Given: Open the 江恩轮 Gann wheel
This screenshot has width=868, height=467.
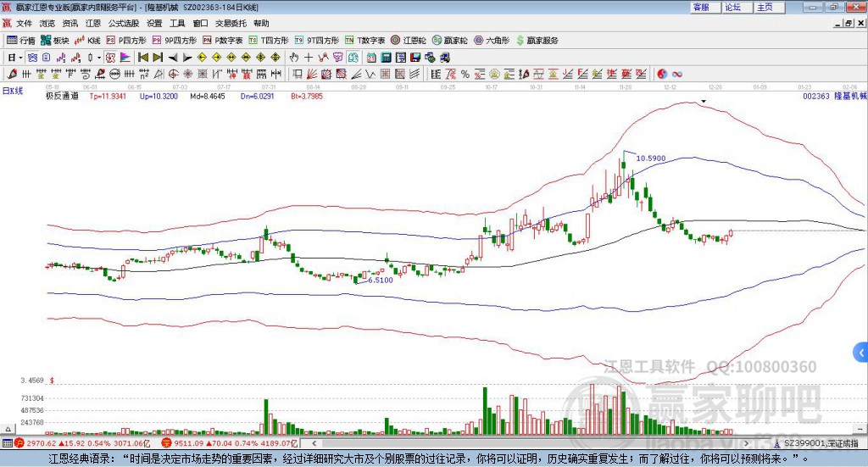Looking at the screenshot, I should click(408, 41).
